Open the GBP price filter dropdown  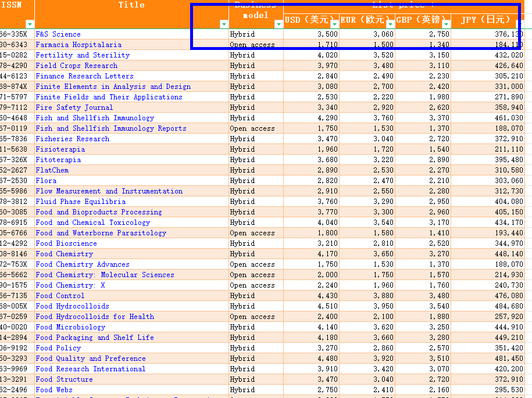click(x=446, y=24)
